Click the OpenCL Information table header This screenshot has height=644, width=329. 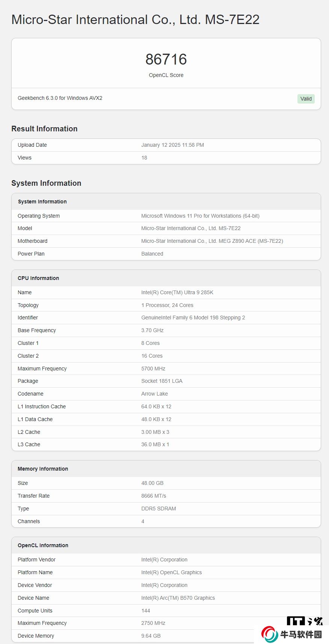(x=43, y=545)
